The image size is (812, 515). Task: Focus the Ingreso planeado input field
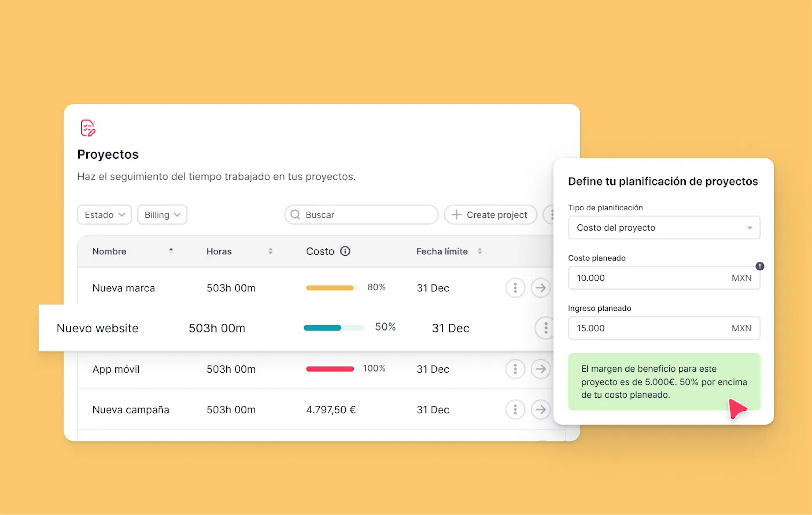click(664, 328)
